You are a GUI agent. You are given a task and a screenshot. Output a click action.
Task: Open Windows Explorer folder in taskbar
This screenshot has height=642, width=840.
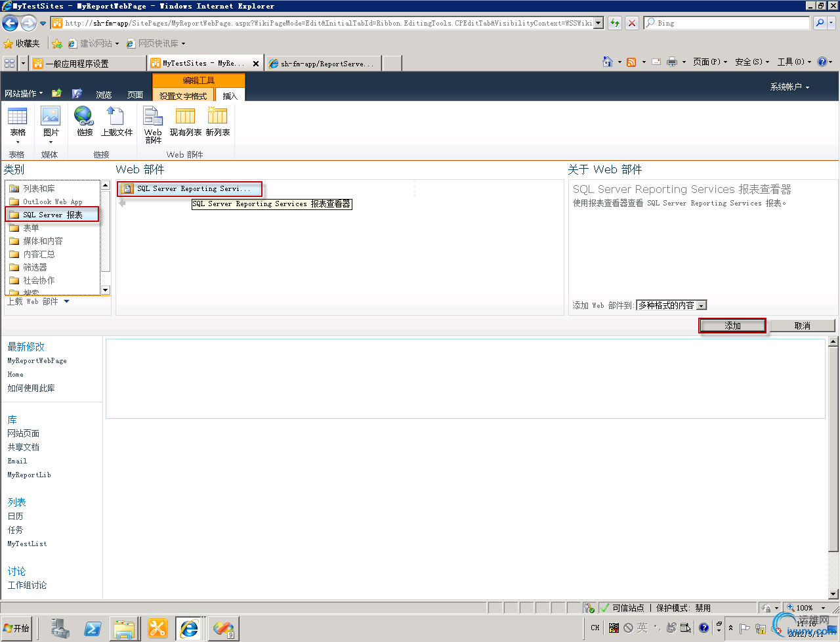[123, 628]
